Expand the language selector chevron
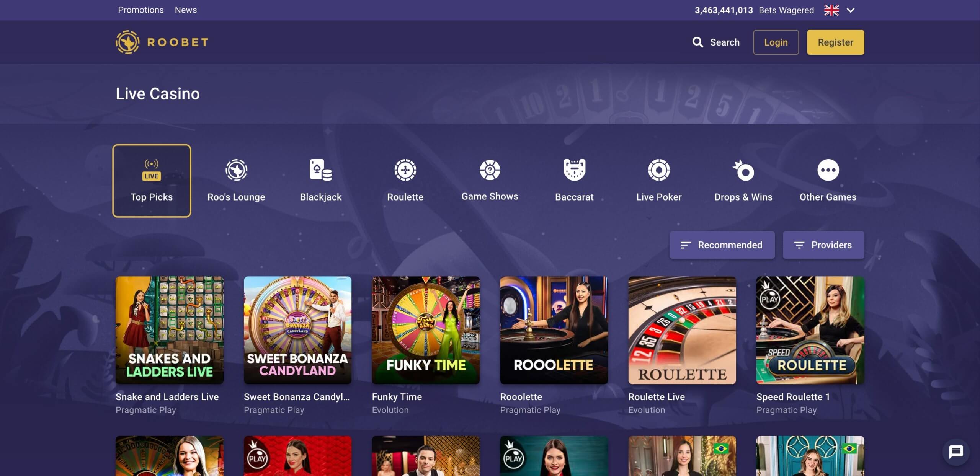 pyautogui.click(x=851, y=10)
